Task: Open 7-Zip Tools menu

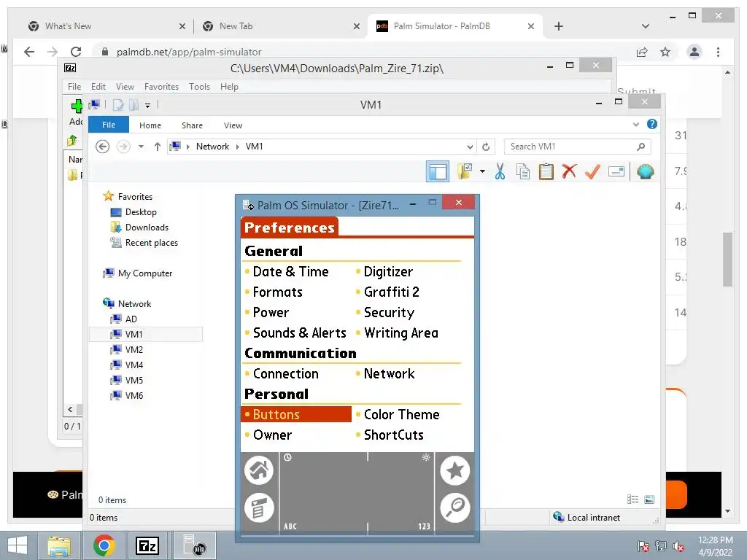Action: point(199,87)
